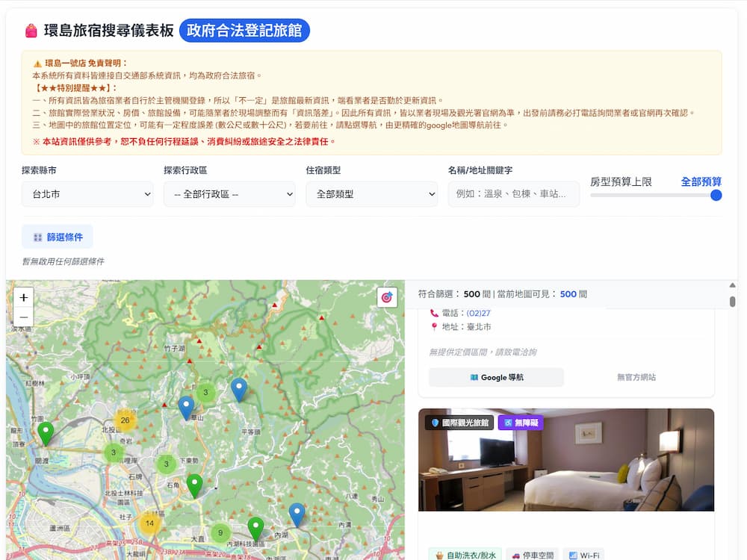Click the yellow cluster marker labeled 14

click(x=149, y=523)
